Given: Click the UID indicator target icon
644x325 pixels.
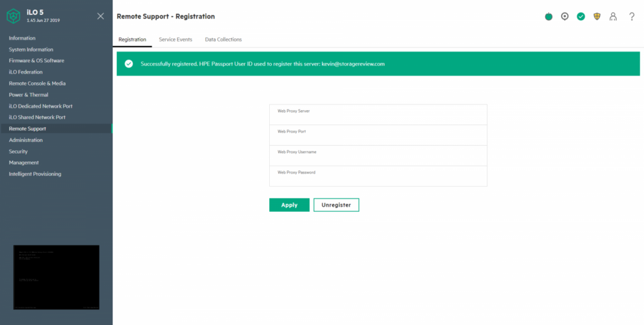Looking at the screenshot, I should click(x=565, y=16).
